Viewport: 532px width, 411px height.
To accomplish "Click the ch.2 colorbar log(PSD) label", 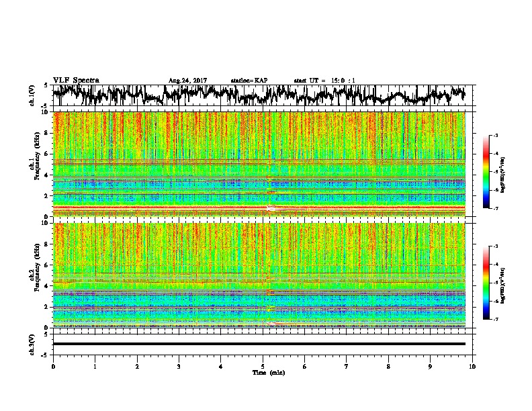I will click(x=504, y=286).
